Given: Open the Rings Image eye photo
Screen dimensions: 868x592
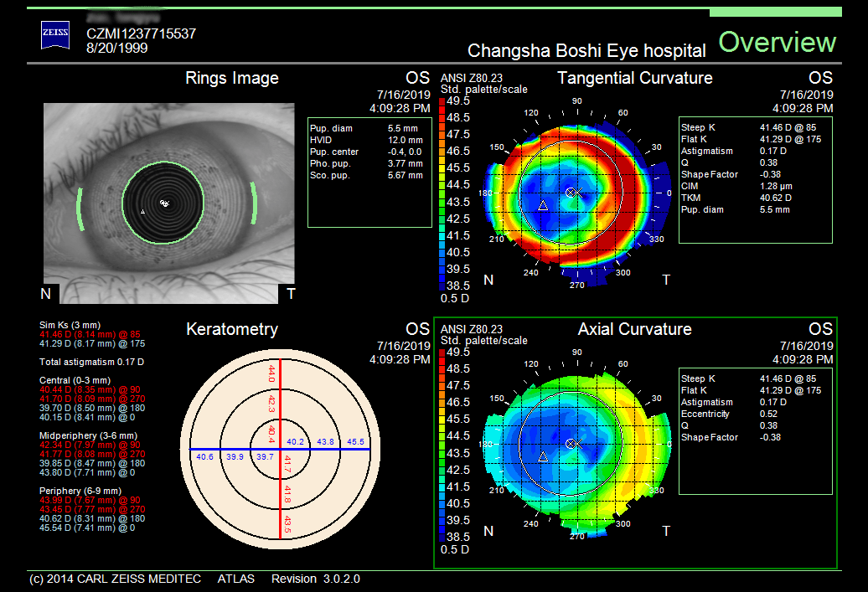Looking at the screenshot, I should pos(169,203).
